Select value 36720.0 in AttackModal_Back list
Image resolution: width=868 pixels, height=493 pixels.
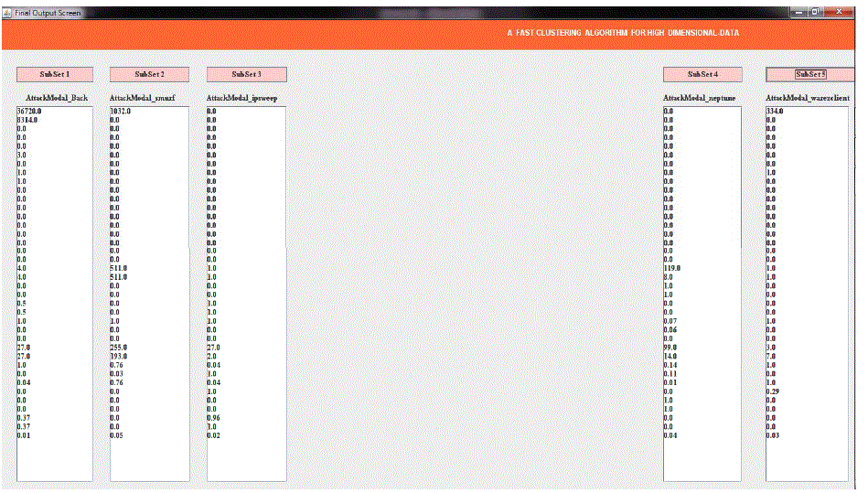pyautogui.click(x=30, y=111)
